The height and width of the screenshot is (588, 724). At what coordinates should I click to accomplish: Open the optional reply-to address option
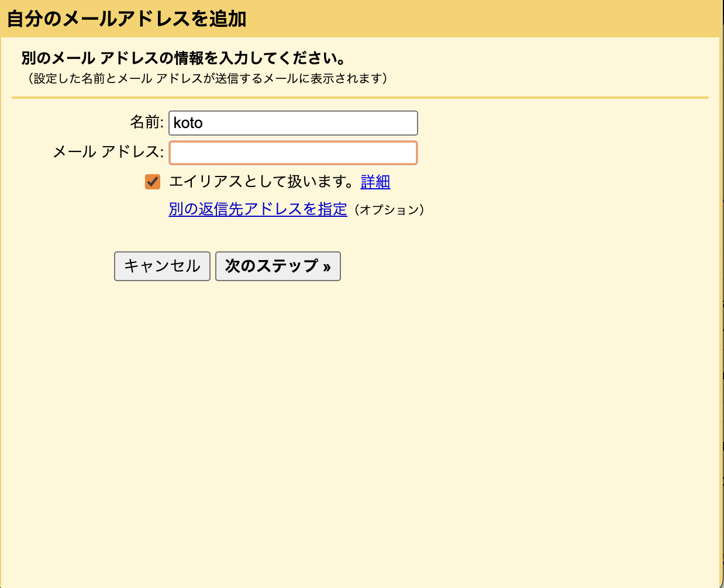coord(257,209)
